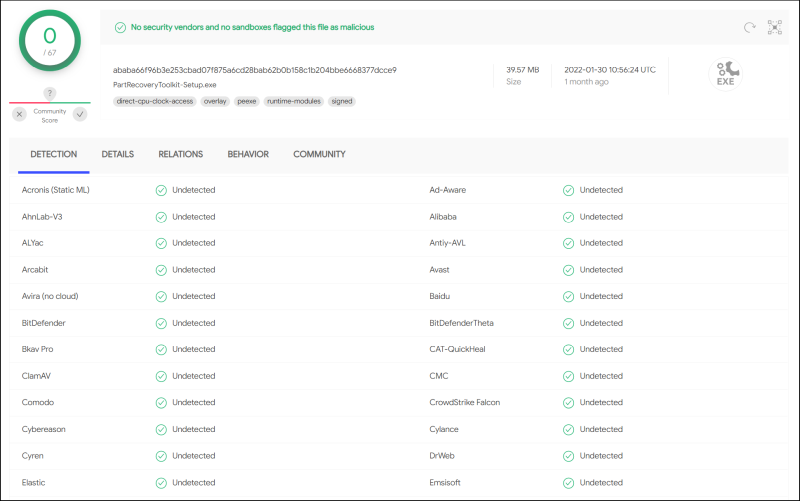This screenshot has width=800, height=501.
Task: Click the 'No security vendors' banner message
Action: pyautogui.click(x=253, y=28)
